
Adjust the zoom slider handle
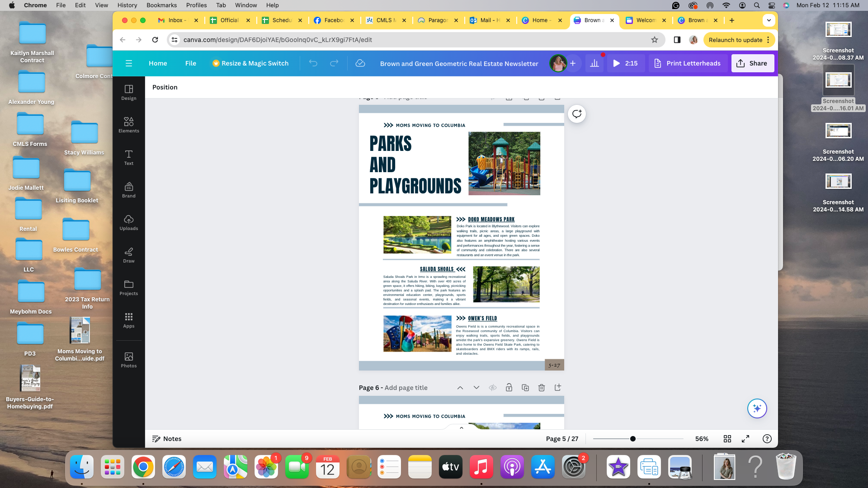633,439
